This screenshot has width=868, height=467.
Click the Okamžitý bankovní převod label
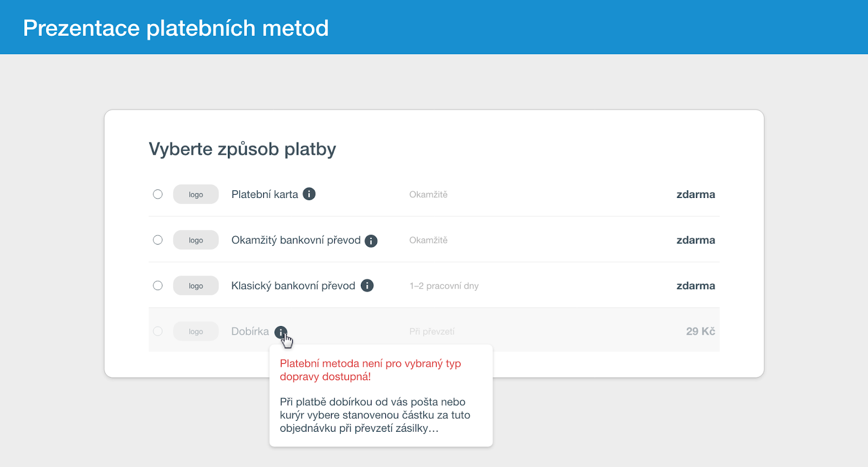point(296,240)
